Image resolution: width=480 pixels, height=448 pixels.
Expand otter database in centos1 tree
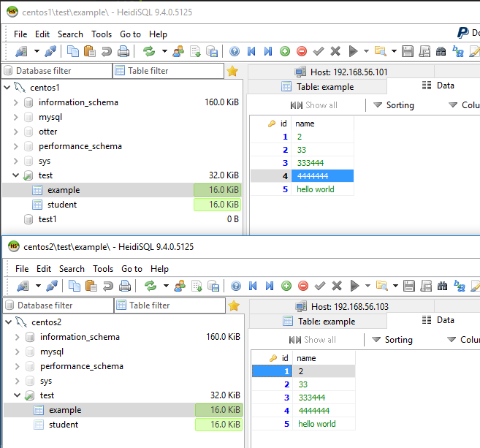[15, 132]
